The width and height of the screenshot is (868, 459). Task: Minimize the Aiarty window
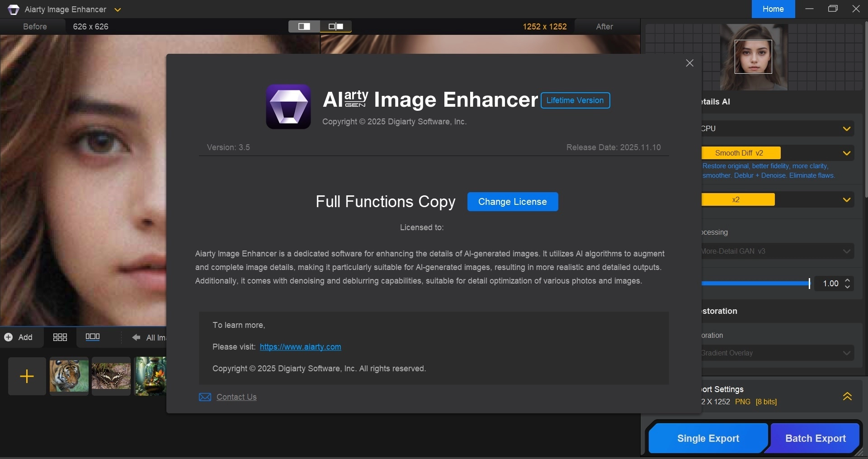[x=809, y=9]
